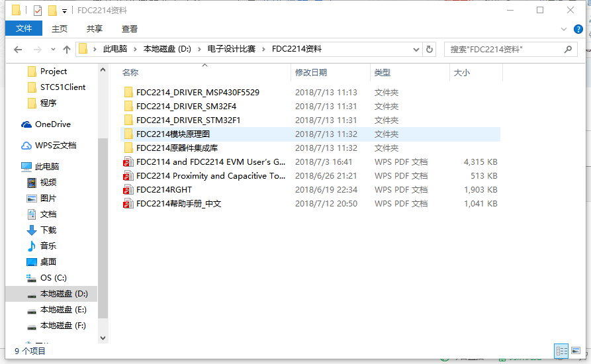This screenshot has height=364, width=591.
Task: Open the help question mark icon
Action: (578, 29)
